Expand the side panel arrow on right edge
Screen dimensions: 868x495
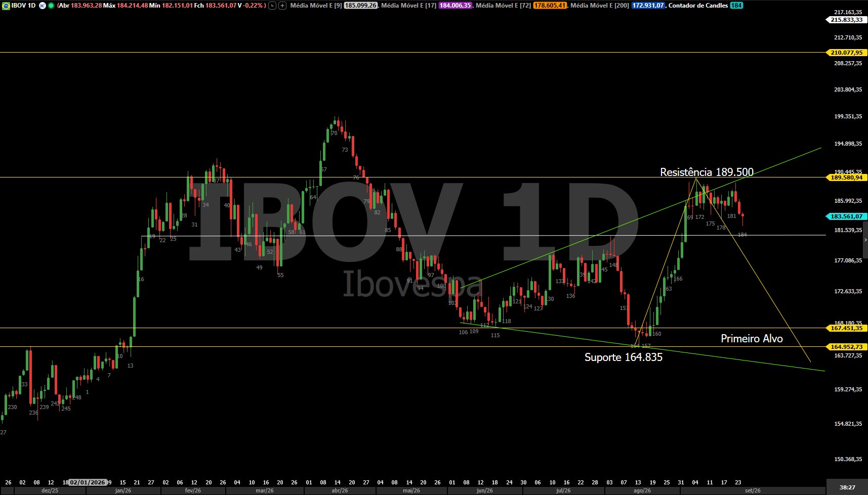(865, 240)
